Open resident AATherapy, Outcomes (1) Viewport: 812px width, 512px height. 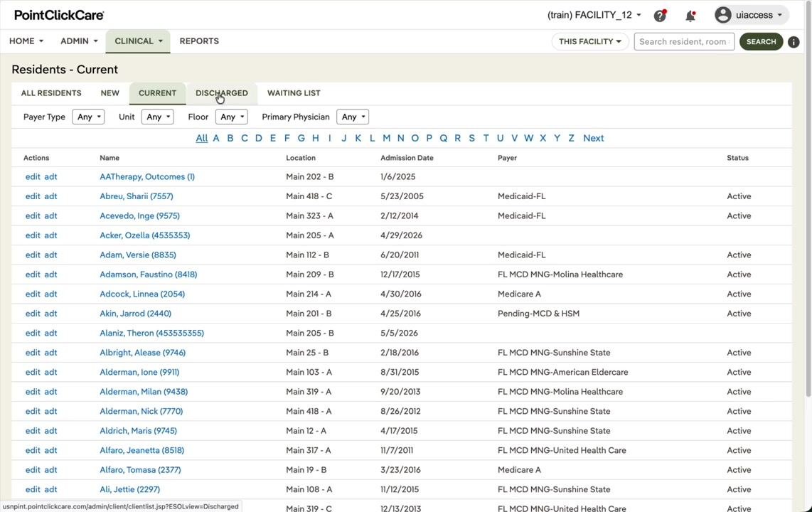147,176
